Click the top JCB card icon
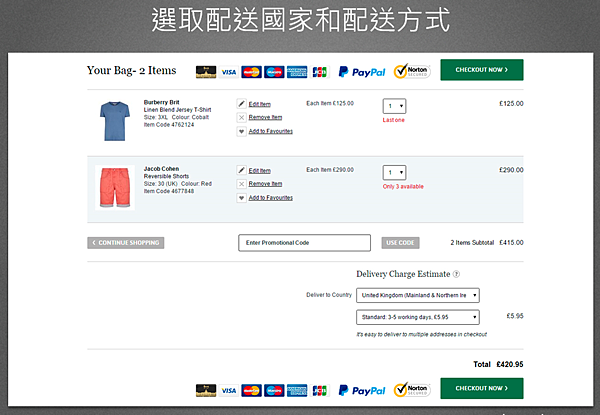 tap(320, 72)
